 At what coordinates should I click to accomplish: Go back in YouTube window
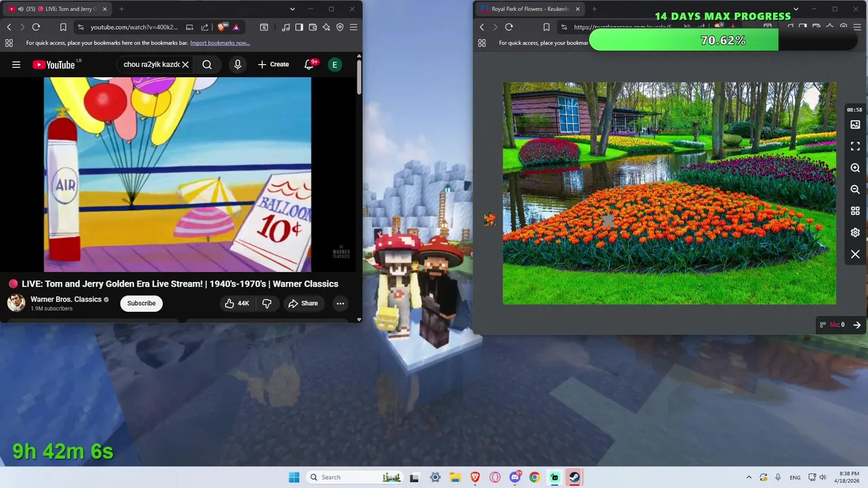click(9, 27)
